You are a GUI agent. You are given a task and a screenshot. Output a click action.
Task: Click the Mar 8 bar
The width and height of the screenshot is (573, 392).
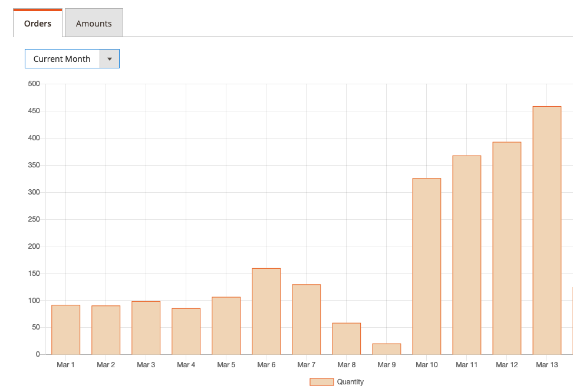[346, 339]
